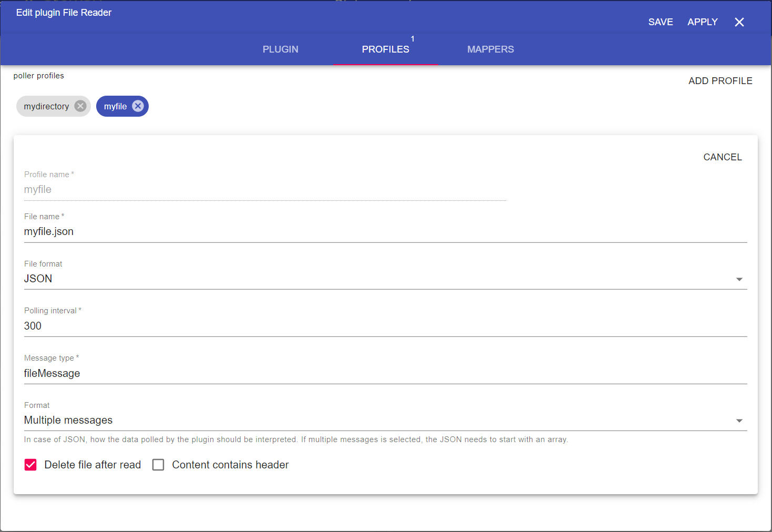The height and width of the screenshot is (532, 772).
Task: Select the mydirectory profile chip
Action: [x=46, y=106]
